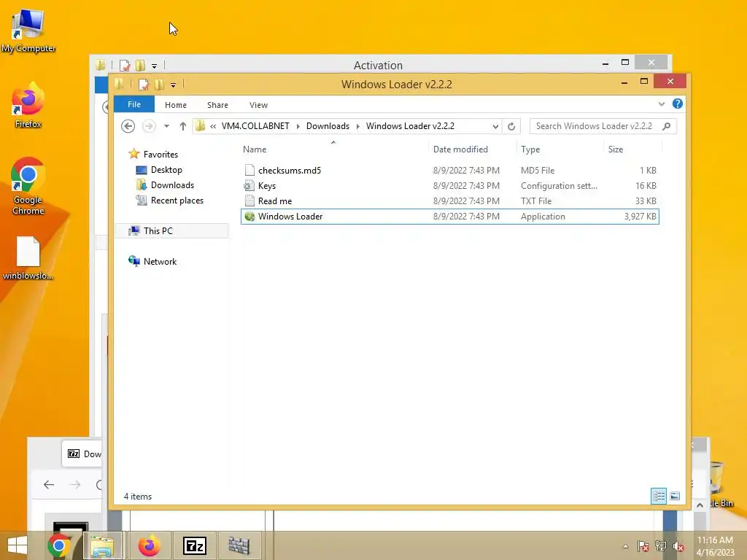Open Action Center flag tray icon
Screen dimensions: 747x560
click(643, 546)
